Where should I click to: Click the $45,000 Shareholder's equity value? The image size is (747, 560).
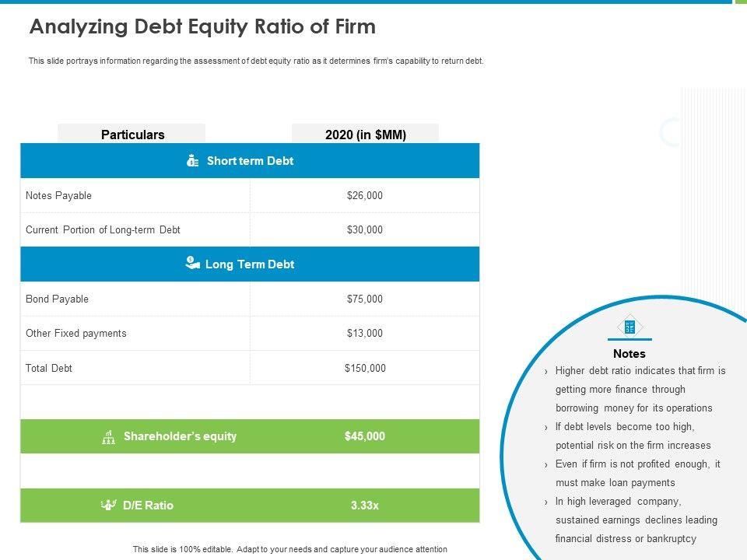pos(365,436)
